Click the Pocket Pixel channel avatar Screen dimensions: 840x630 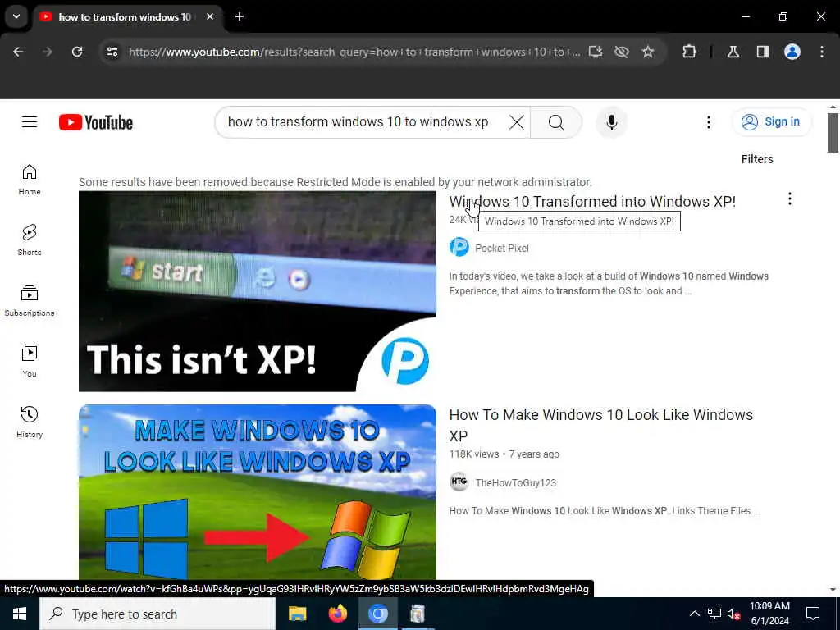pos(459,247)
